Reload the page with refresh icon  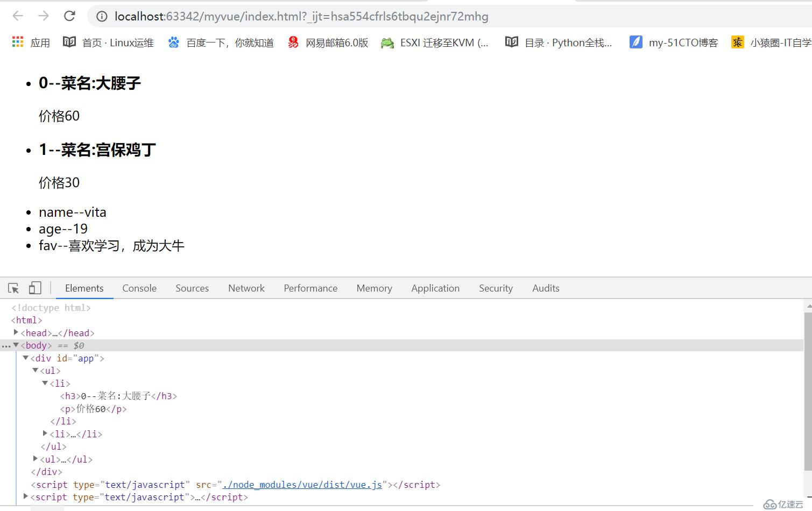tap(69, 16)
